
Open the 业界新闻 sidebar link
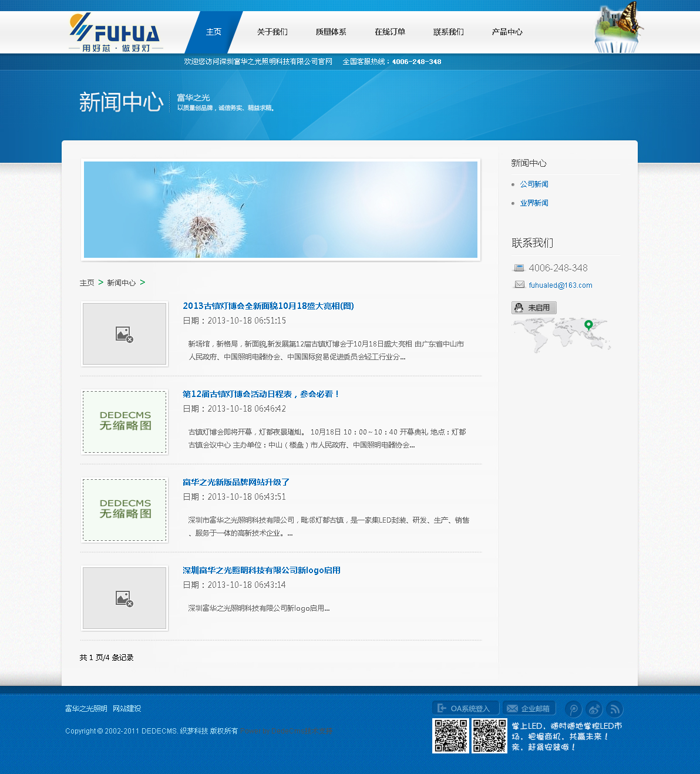click(x=534, y=203)
